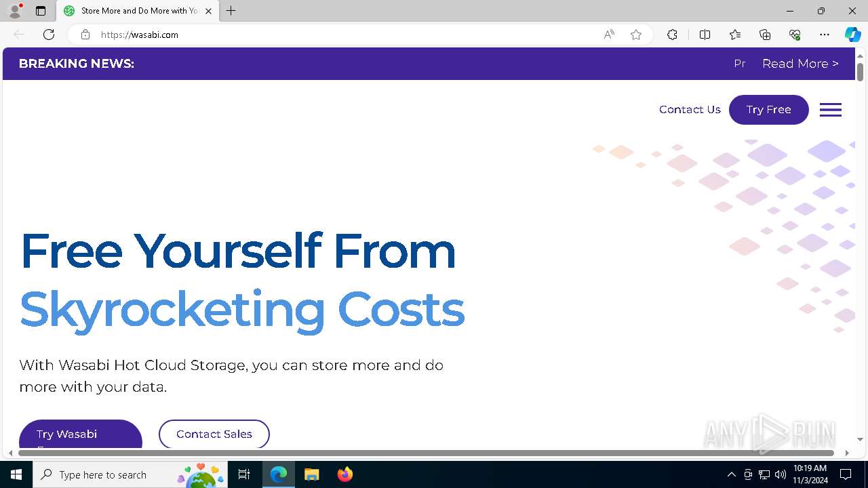The width and height of the screenshot is (868, 488).
Task: Toggle split screen view
Action: pyautogui.click(x=705, y=35)
